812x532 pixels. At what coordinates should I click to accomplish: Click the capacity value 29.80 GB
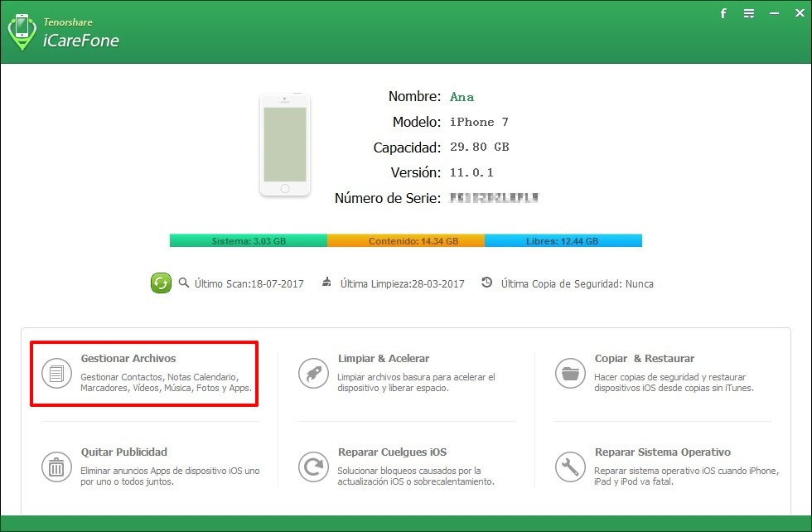pos(480,148)
